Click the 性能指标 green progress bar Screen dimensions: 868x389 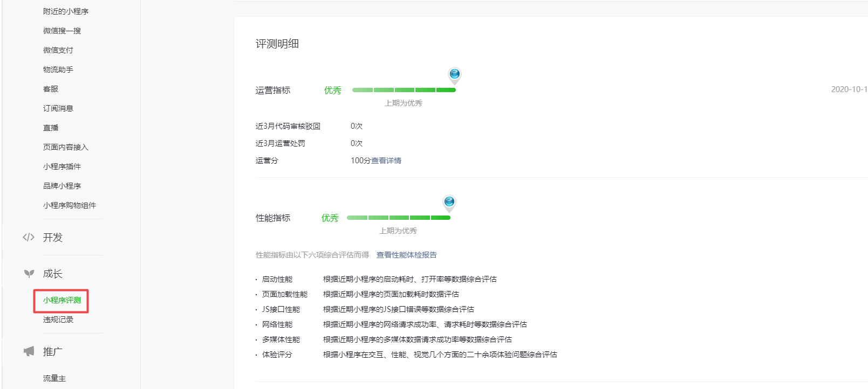(x=399, y=218)
